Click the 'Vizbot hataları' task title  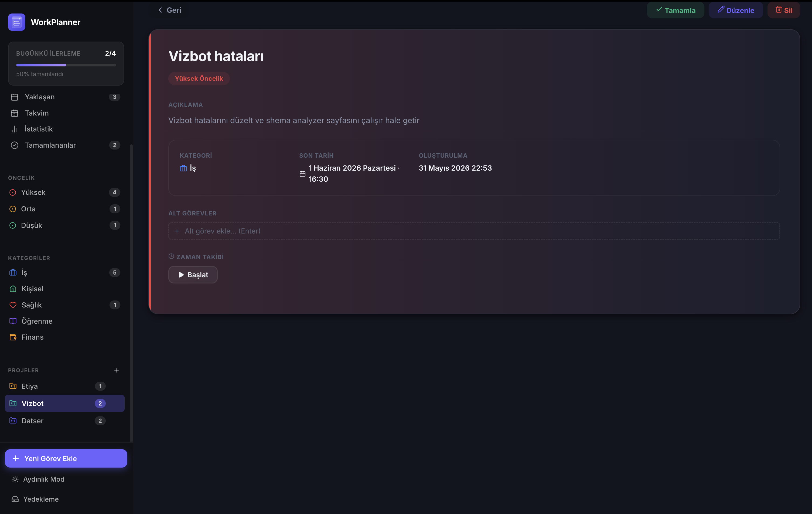(216, 56)
